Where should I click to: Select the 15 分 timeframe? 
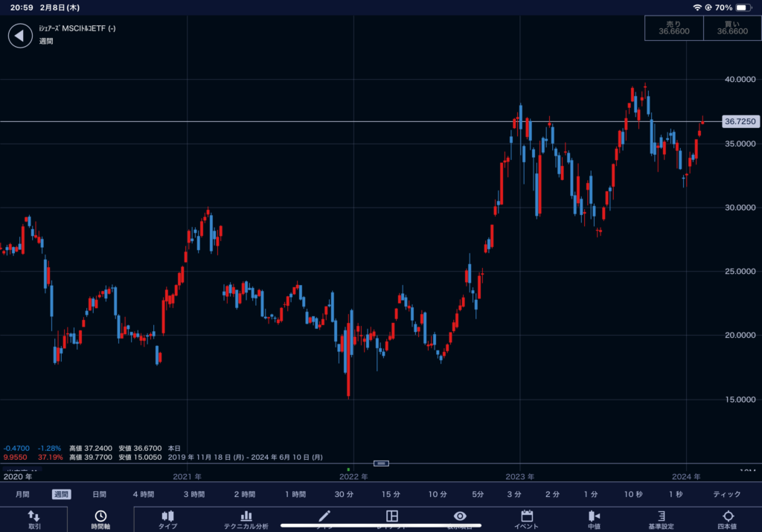coord(391,494)
